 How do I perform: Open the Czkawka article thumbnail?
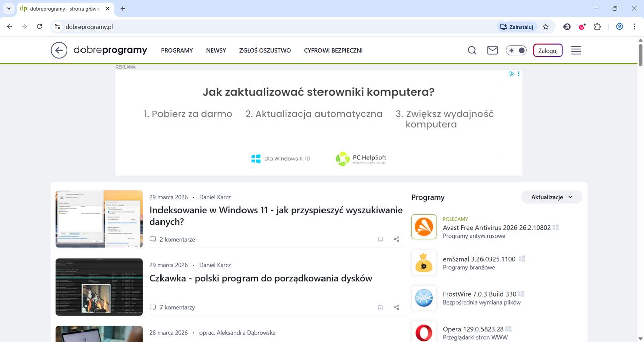pyautogui.click(x=99, y=287)
